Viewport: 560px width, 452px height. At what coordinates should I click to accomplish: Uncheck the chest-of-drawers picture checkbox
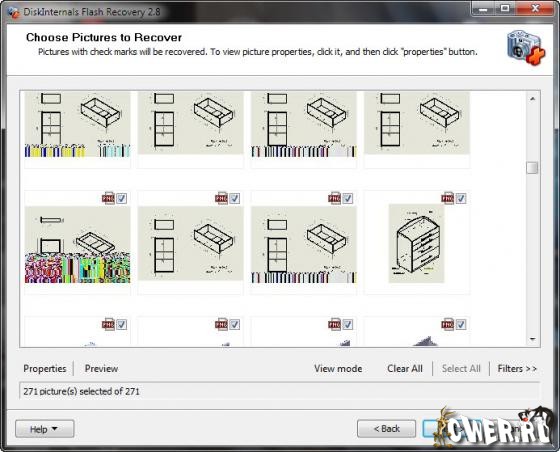click(x=461, y=199)
